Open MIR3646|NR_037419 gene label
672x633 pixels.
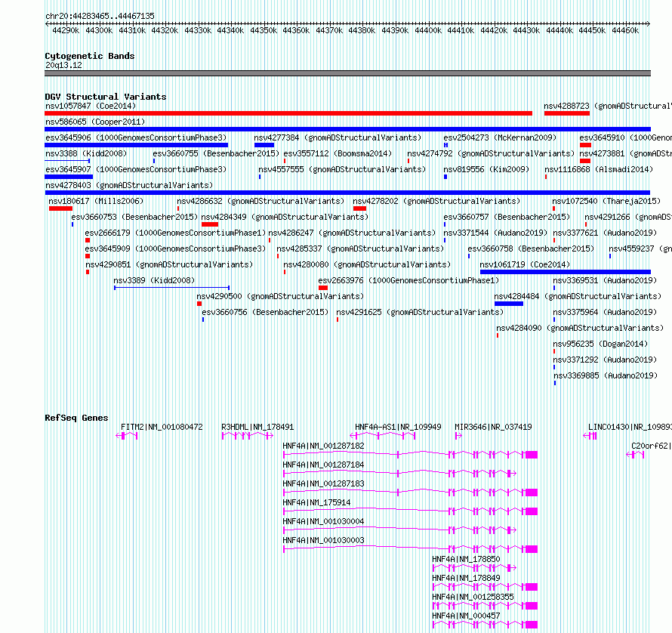[x=493, y=427]
